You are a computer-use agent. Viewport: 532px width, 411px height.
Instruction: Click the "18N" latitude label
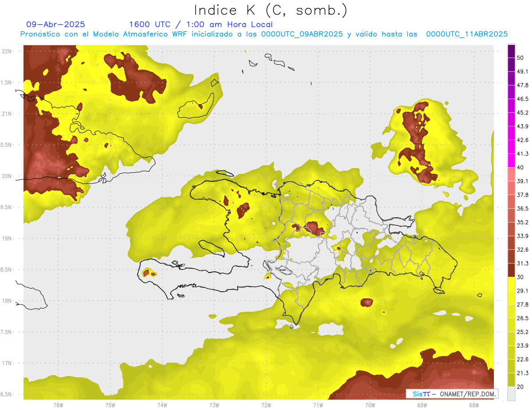click(x=8, y=301)
